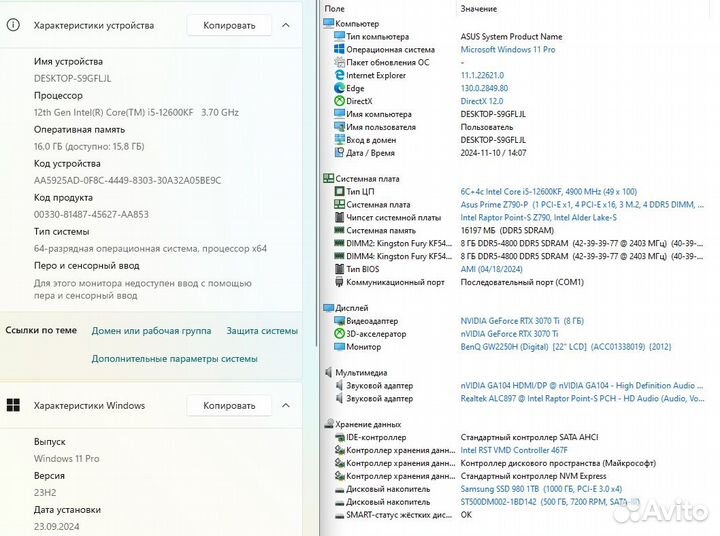The width and height of the screenshot is (720, 536).
Task: Click the IDE-контроллер icon
Action: [339, 437]
